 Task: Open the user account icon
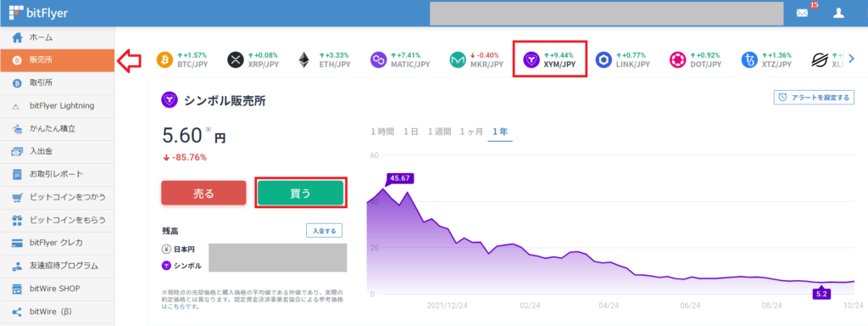838,14
